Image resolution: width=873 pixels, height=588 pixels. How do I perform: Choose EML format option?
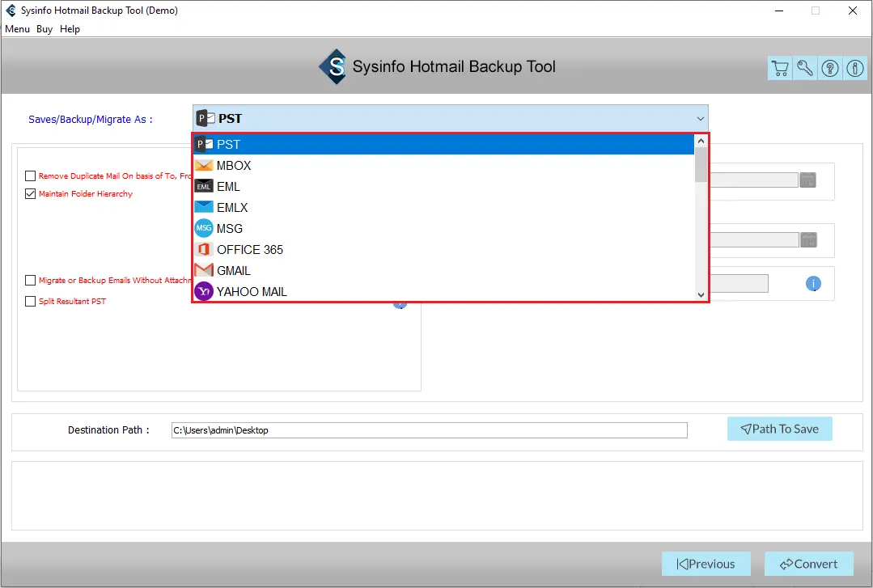(443, 186)
